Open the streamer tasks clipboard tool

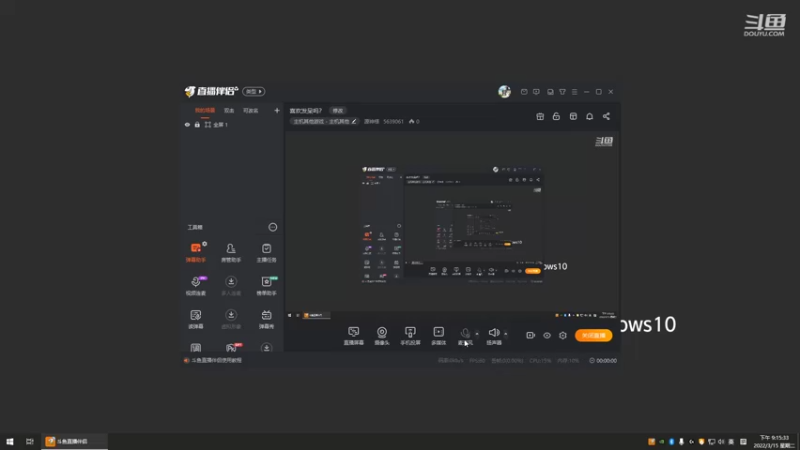pyautogui.click(x=266, y=252)
